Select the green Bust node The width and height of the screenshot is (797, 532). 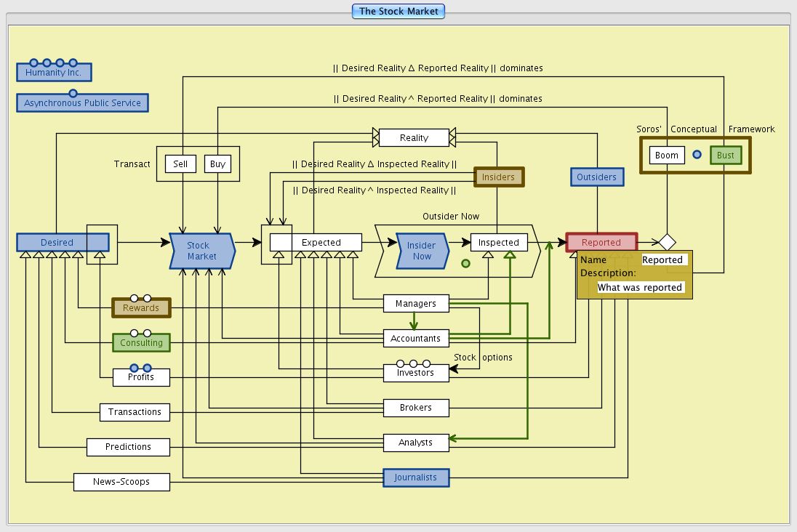(x=726, y=156)
